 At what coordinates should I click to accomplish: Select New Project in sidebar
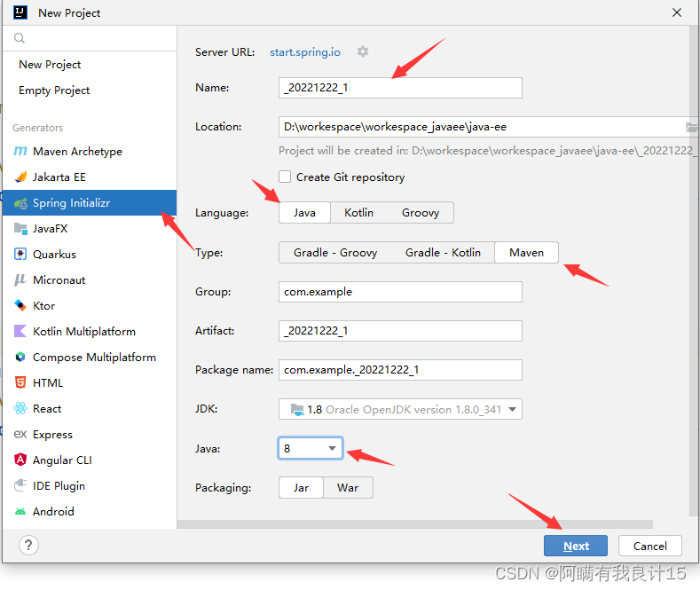point(90,65)
